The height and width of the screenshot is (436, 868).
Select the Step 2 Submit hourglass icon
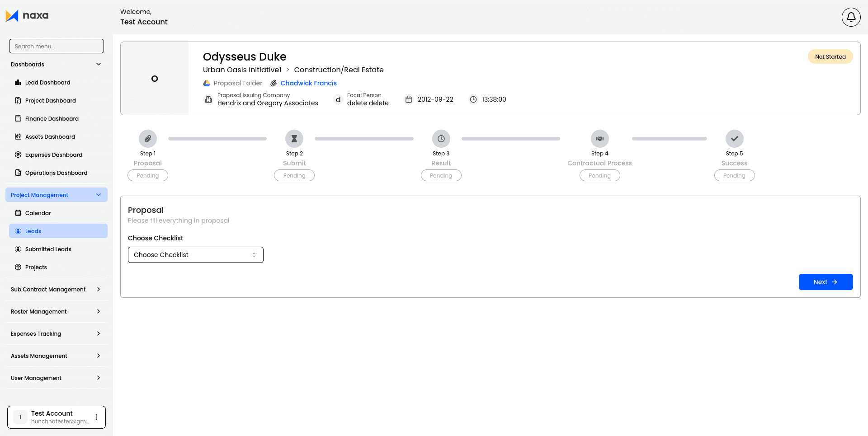(x=294, y=138)
